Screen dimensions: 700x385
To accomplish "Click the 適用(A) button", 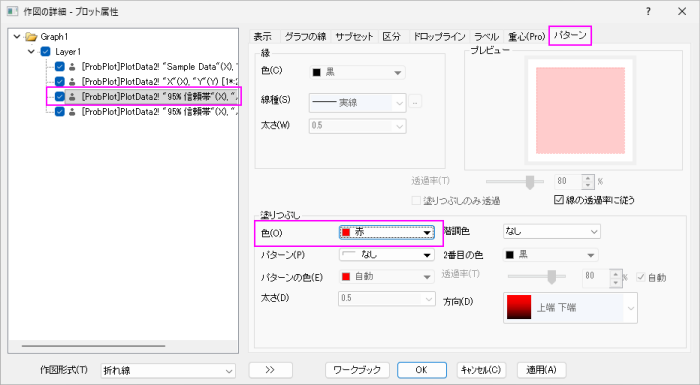I will (541, 370).
